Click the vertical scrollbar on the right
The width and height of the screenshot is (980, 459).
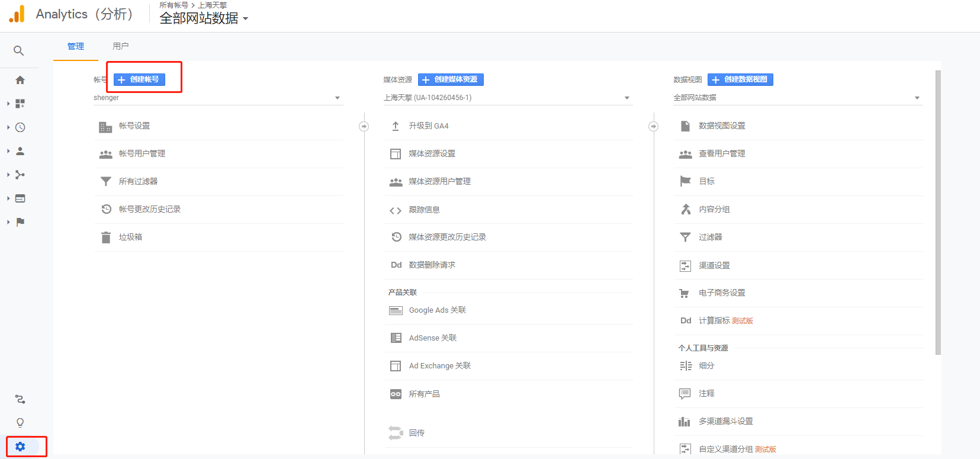[x=938, y=213]
